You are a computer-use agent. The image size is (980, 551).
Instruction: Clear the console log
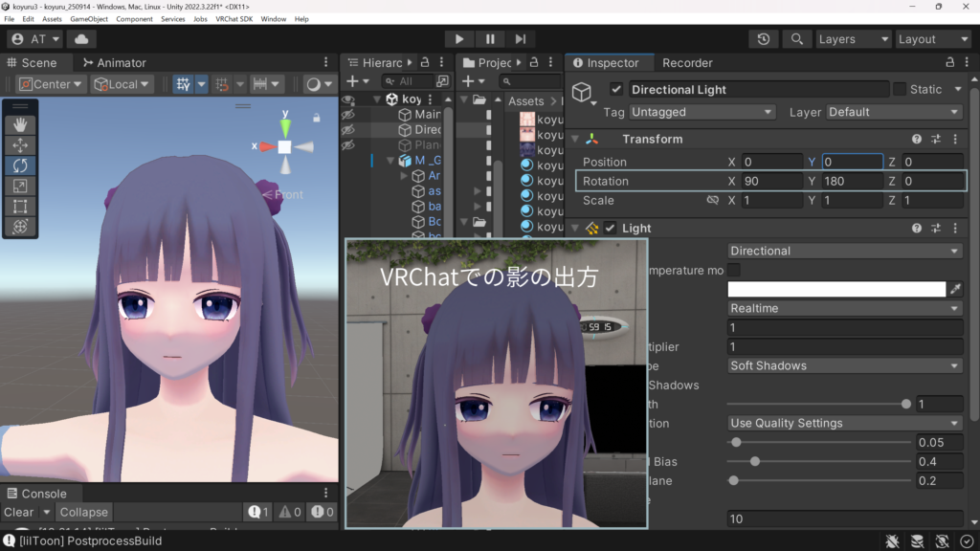[19, 512]
